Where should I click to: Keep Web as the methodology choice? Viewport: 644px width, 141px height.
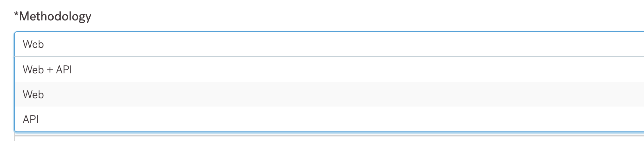pyautogui.click(x=329, y=94)
